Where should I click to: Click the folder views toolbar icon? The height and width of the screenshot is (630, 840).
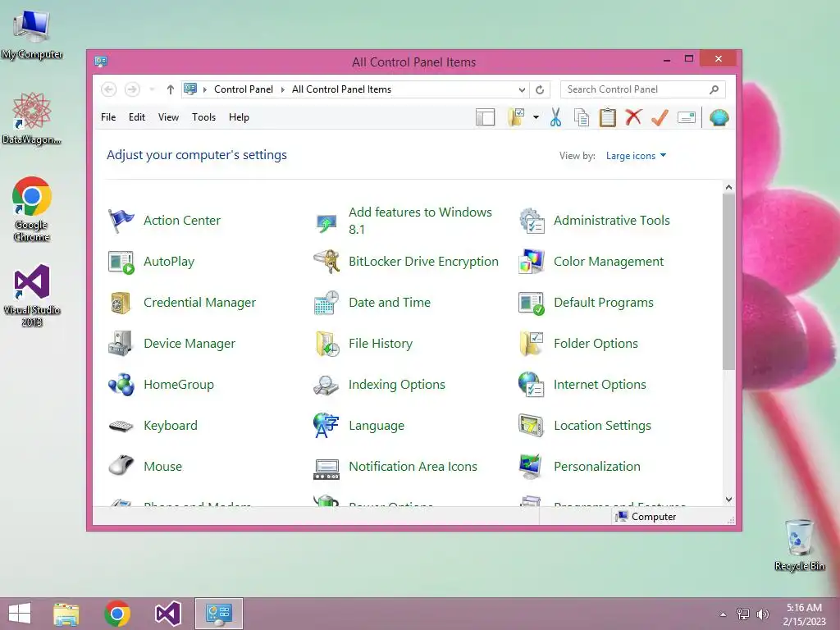(516, 117)
